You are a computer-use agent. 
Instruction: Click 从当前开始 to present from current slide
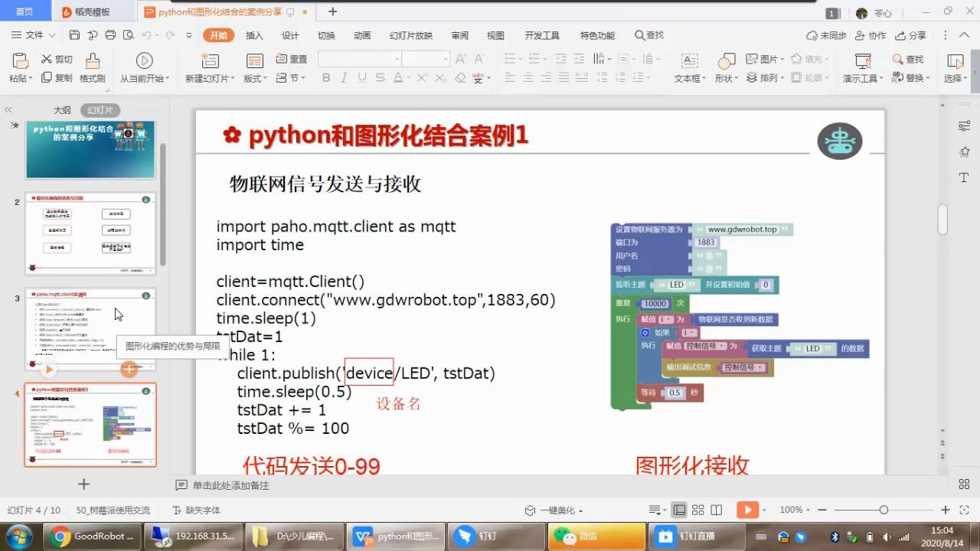(x=145, y=67)
